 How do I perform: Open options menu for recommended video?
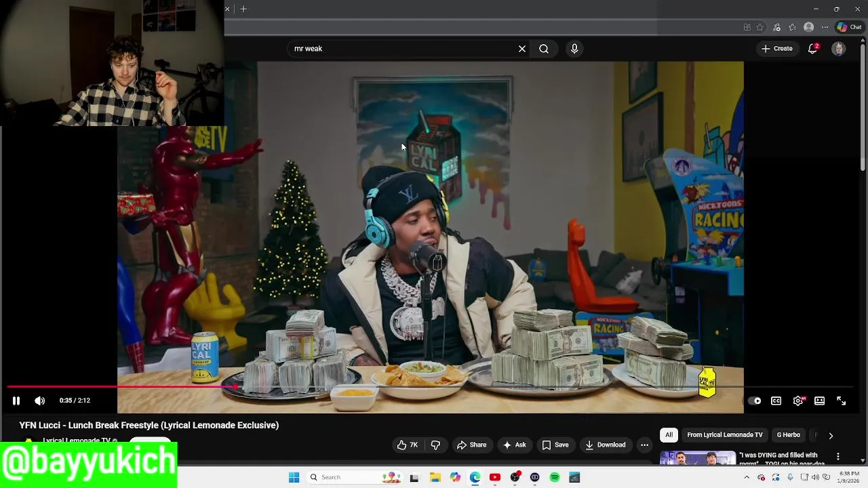click(x=838, y=457)
